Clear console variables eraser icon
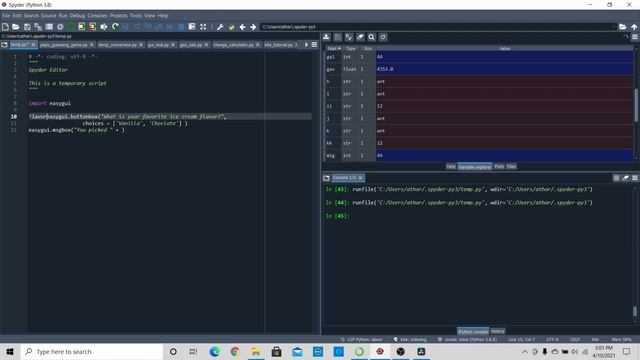Screen dimensions: 640x360 [625, 178]
